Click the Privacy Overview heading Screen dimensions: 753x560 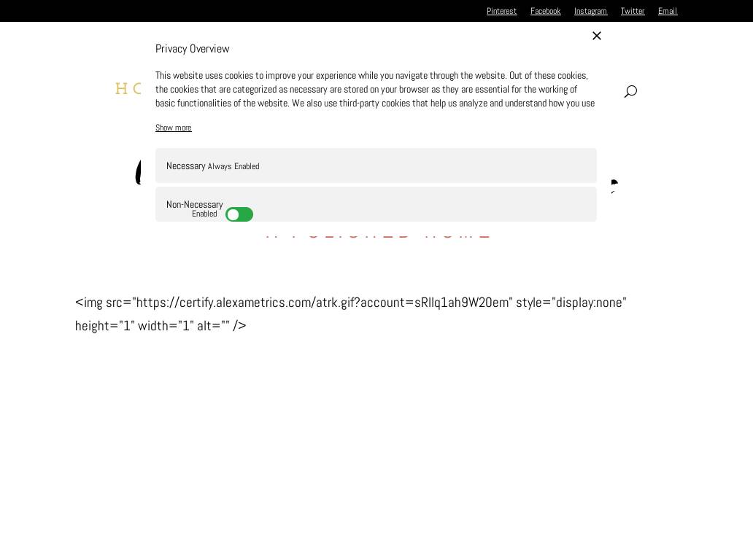click(192, 49)
